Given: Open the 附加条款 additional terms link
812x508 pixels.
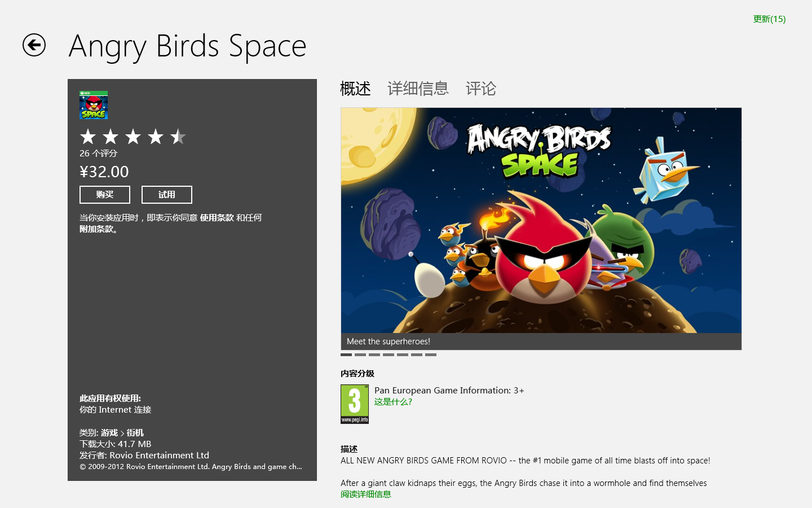Looking at the screenshot, I should point(97,229).
